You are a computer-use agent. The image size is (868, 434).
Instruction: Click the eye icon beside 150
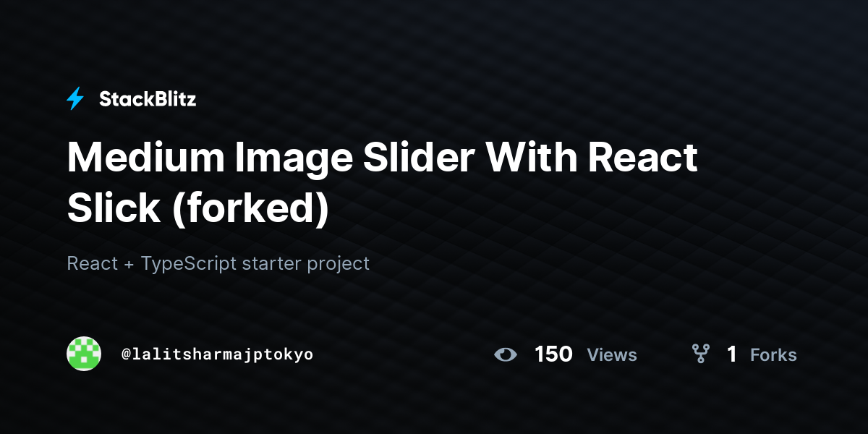[x=506, y=354]
